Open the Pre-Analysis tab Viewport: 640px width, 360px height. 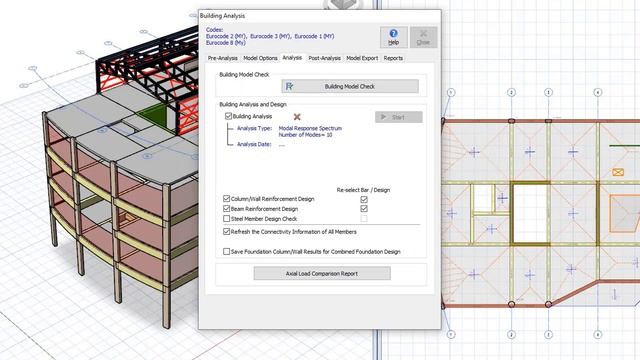click(x=222, y=58)
